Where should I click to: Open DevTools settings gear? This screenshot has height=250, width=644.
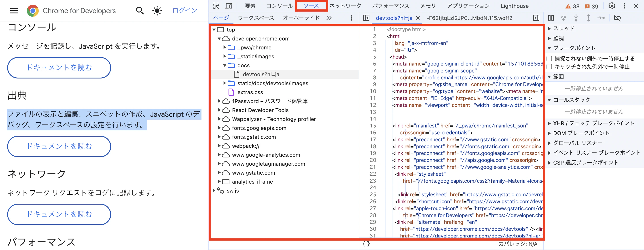coord(612,6)
